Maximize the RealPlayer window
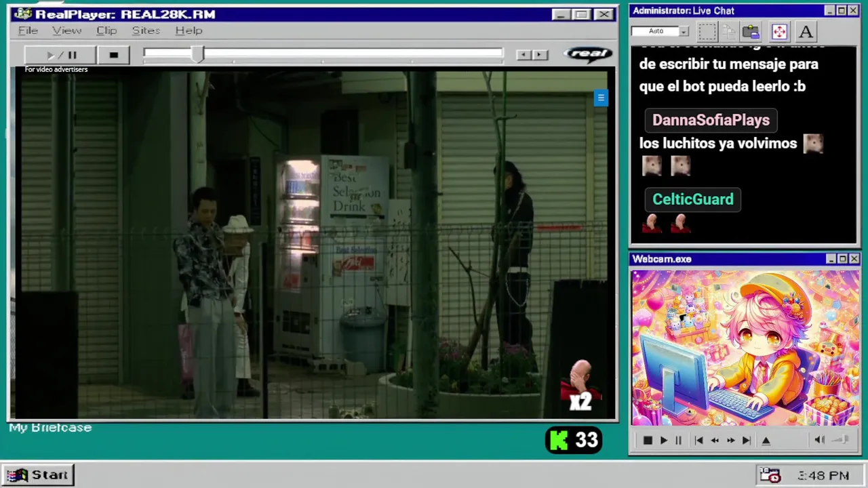The height and width of the screenshot is (488, 868). click(582, 14)
